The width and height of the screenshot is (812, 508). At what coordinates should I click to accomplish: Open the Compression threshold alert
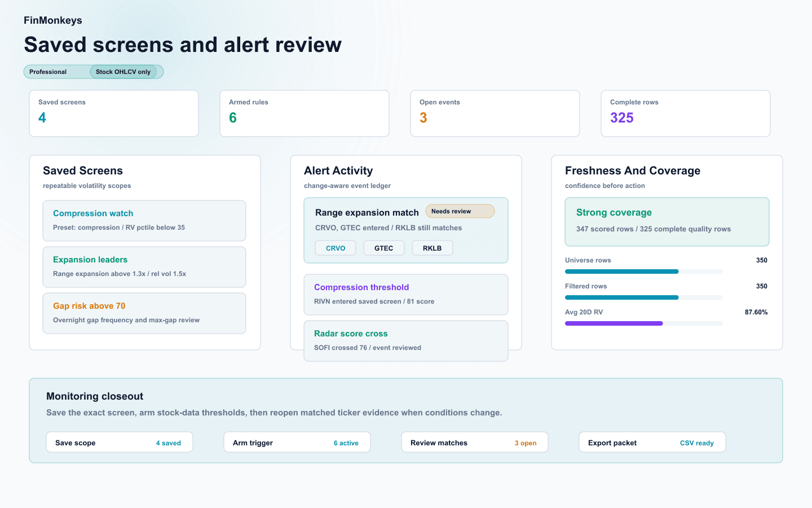click(406, 295)
